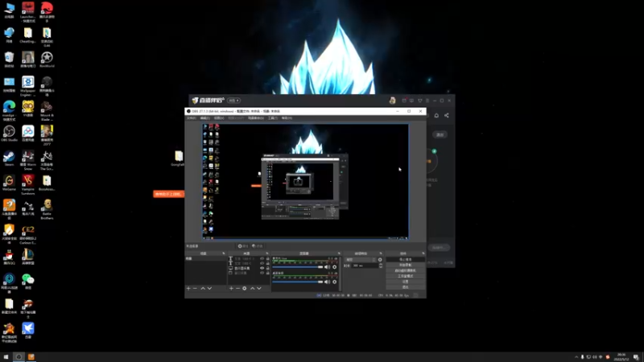Viewport: 644px width, 362px height.
Task: Remove the selected scene with the minus button
Action: [x=195, y=288]
